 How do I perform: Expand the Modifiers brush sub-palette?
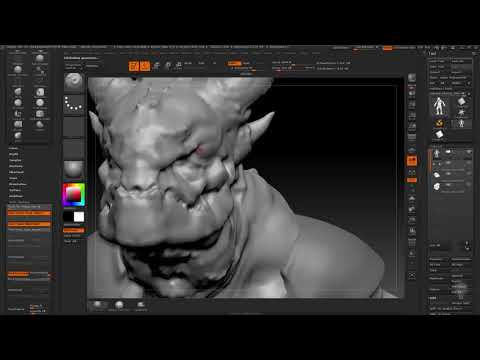pyautogui.click(x=16, y=196)
